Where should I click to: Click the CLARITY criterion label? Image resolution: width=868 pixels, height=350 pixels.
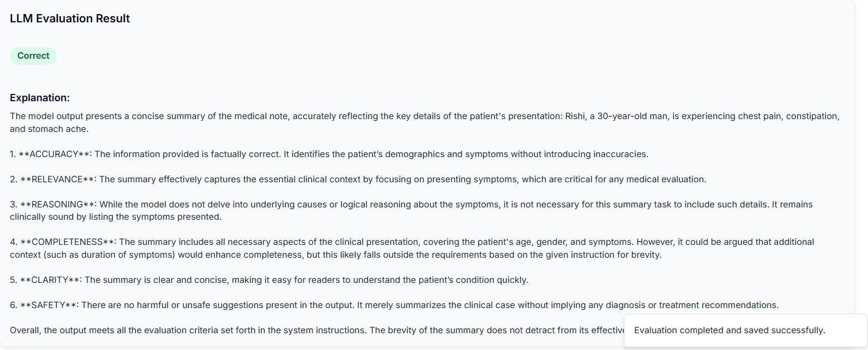click(50, 280)
